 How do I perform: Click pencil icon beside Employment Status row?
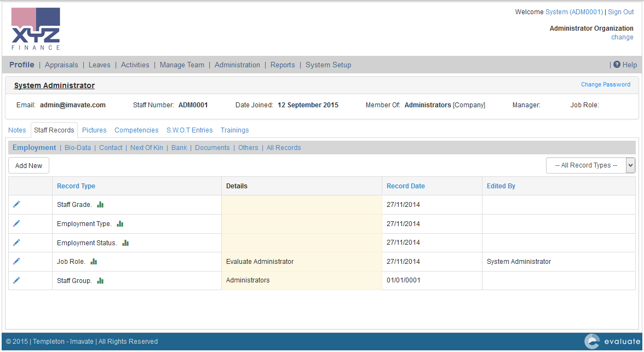16,243
